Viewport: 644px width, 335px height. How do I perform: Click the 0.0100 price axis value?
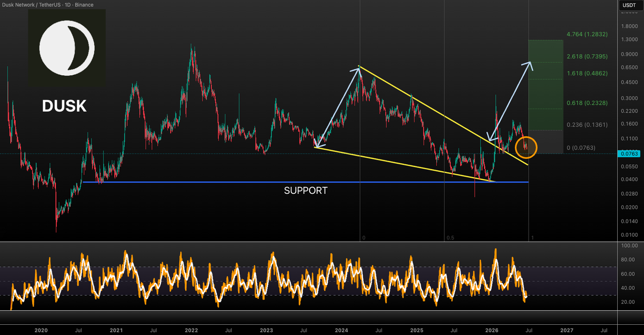(629, 235)
